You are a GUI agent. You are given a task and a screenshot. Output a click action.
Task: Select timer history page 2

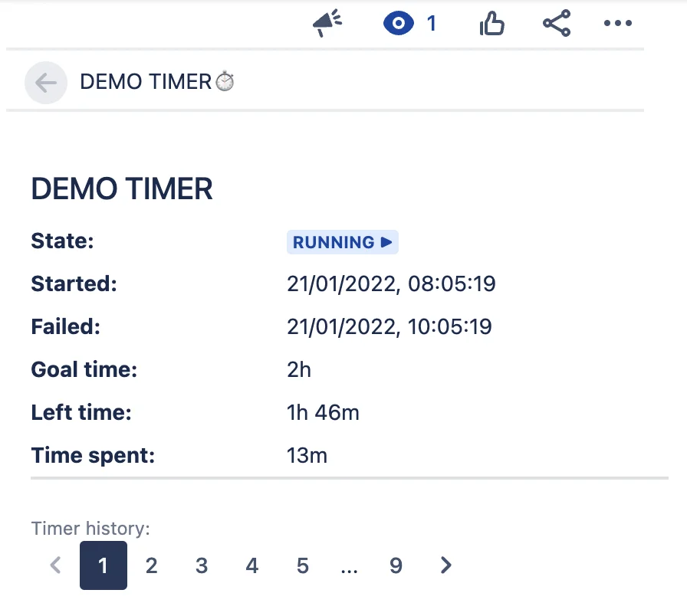pyautogui.click(x=152, y=565)
